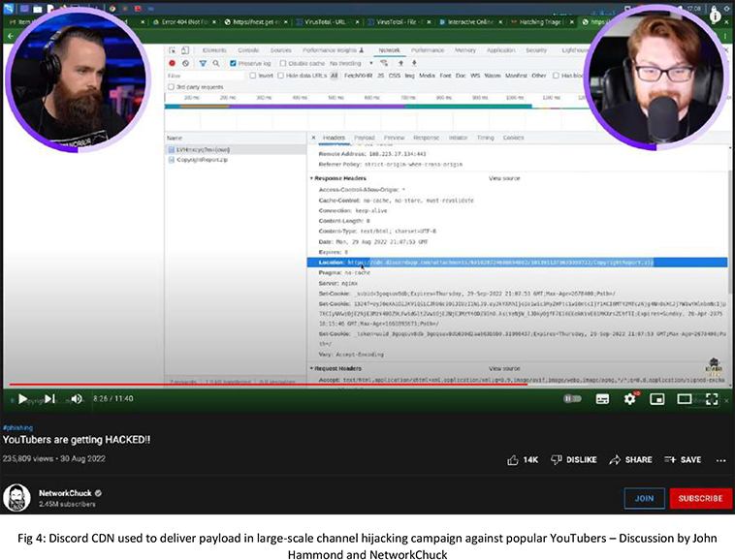Close the request details pane
This screenshot has height=560, width=735.
tap(313, 138)
